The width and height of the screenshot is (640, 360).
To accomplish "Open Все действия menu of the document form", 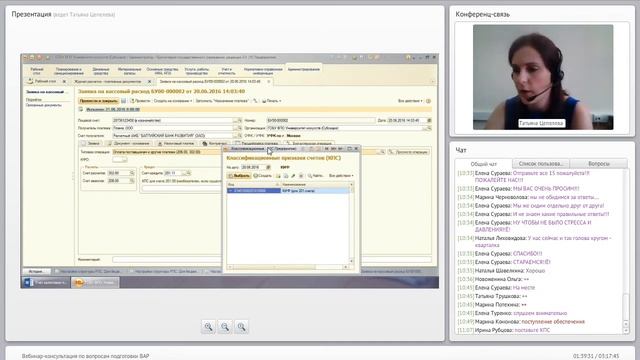I will (410, 101).
